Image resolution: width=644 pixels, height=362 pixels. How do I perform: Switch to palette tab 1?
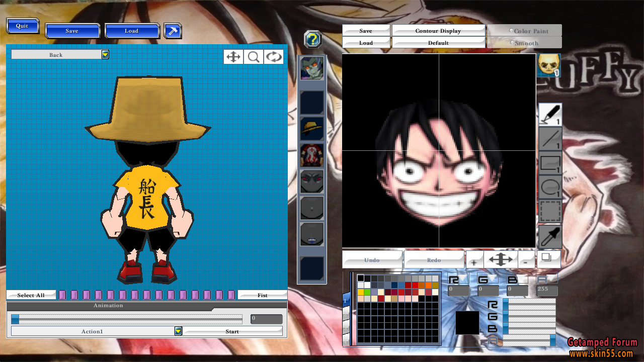pos(346,300)
